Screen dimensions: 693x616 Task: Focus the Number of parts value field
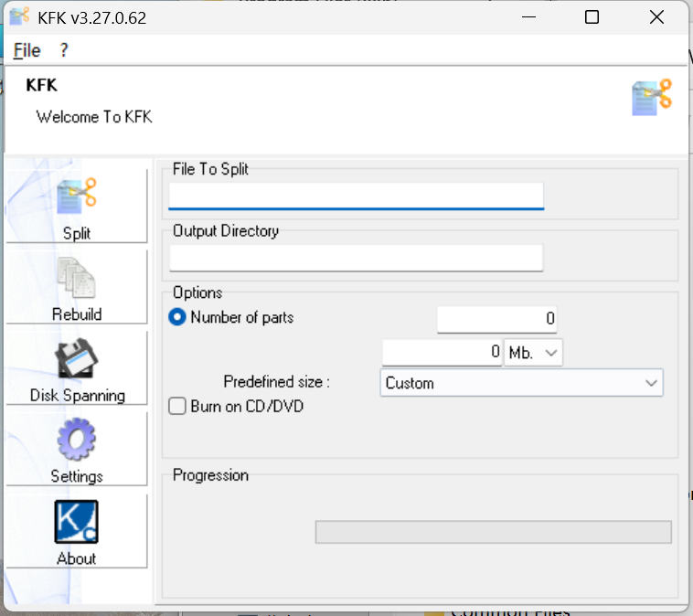[496, 319]
